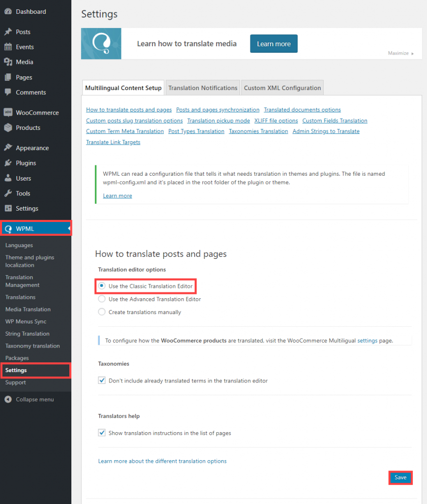Click the Learn more banner button
This screenshot has width=427, height=504.
point(274,44)
